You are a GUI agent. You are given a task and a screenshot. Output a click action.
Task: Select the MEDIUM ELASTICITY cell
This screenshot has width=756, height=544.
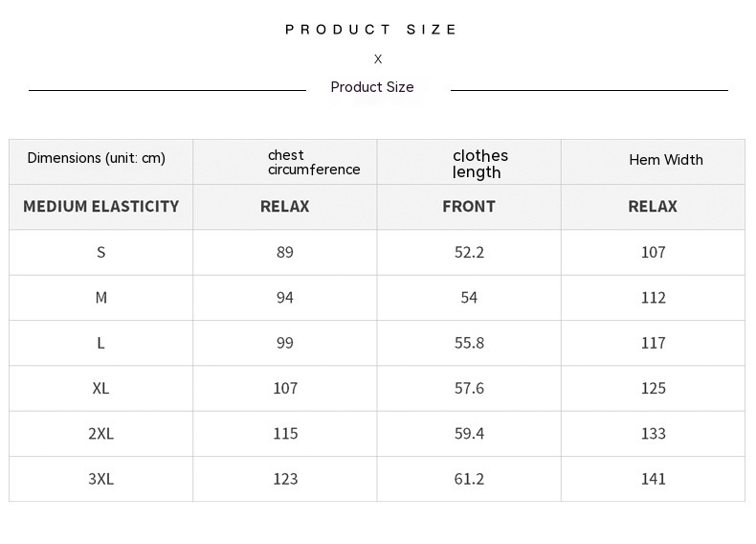[100, 207]
